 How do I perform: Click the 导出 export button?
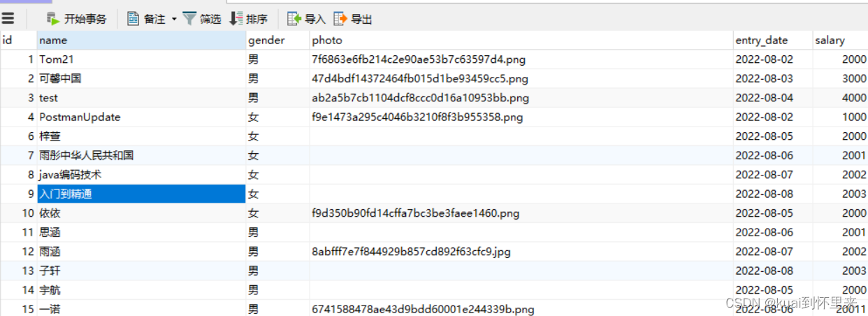pyautogui.click(x=353, y=19)
